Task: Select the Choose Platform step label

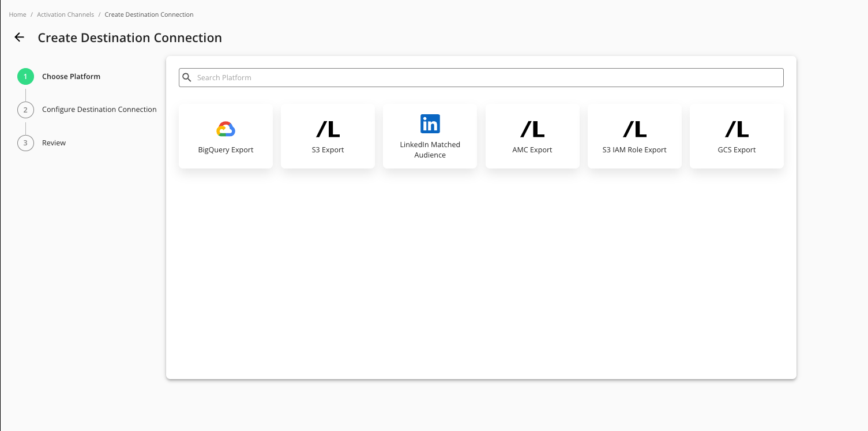Action: (x=71, y=77)
